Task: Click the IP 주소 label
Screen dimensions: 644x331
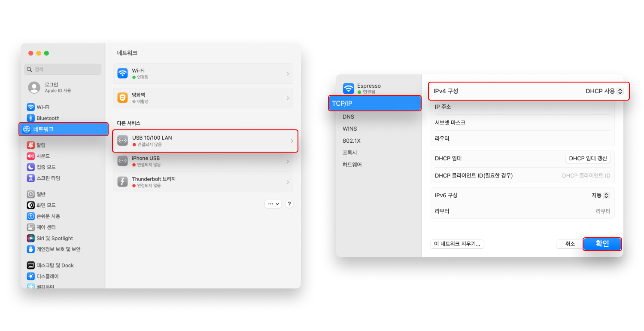Action: 443,107
